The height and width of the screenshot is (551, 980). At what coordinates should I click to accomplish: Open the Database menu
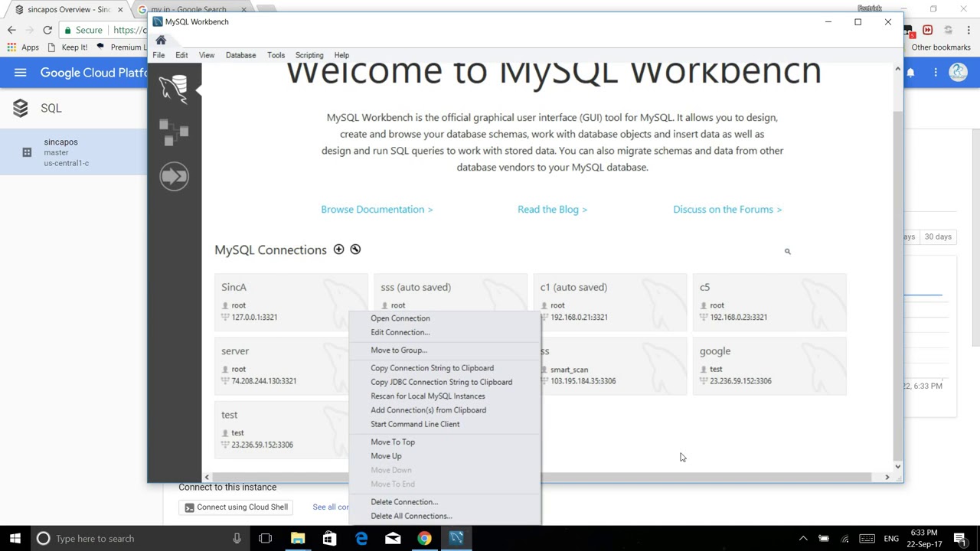(240, 55)
